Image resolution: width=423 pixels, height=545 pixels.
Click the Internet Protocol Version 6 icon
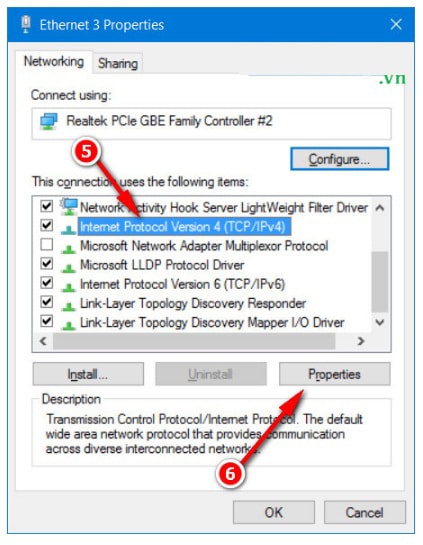(x=68, y=286)
